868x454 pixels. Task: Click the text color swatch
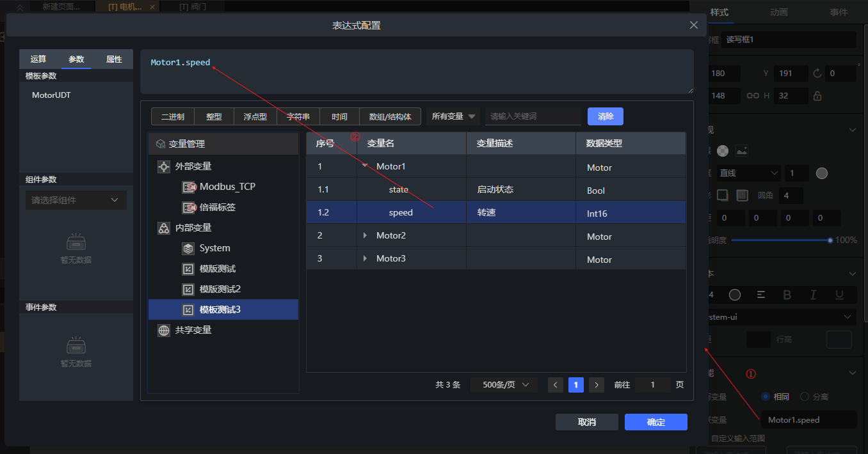735,295
